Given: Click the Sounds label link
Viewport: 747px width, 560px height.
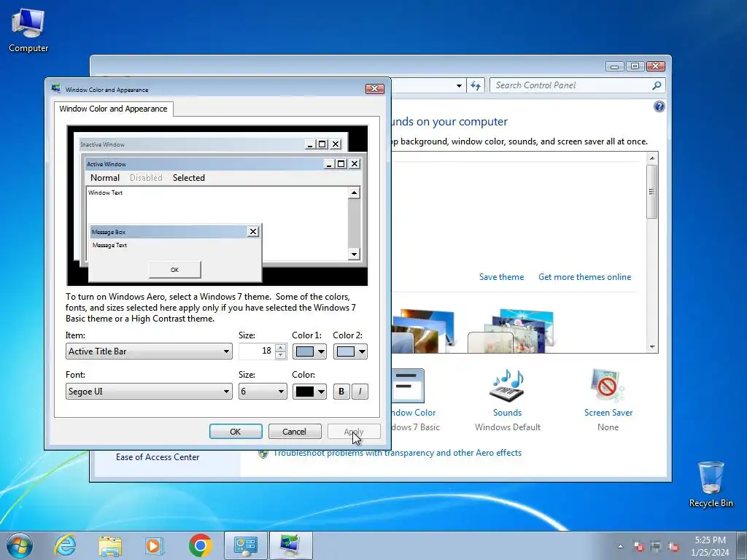Looking at the screenshot, I should tap(508, 413).
